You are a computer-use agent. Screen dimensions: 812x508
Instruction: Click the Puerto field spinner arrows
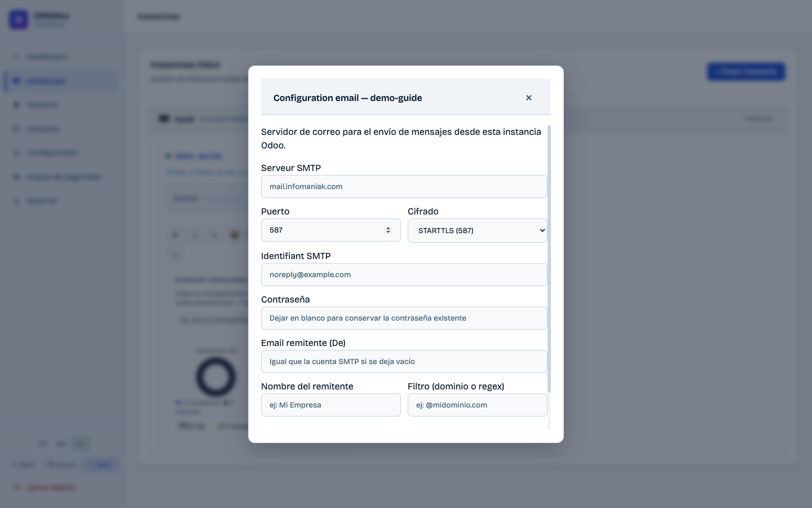(388, 230)
